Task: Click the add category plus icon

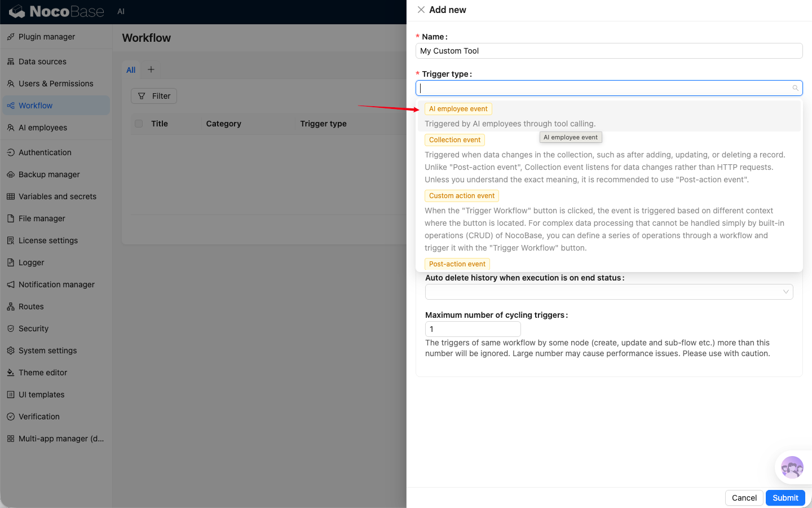Action: click(x=151, y=69)
